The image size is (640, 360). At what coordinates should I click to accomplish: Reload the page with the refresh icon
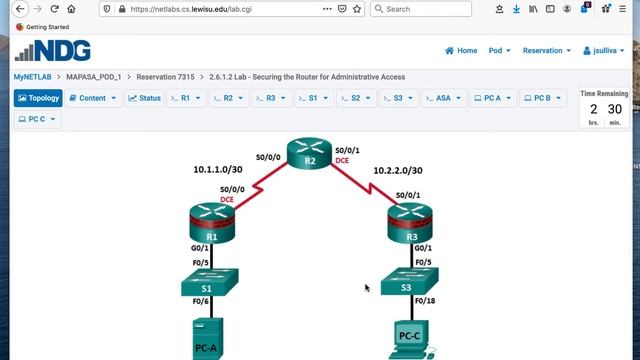click(x=54, y=9)
